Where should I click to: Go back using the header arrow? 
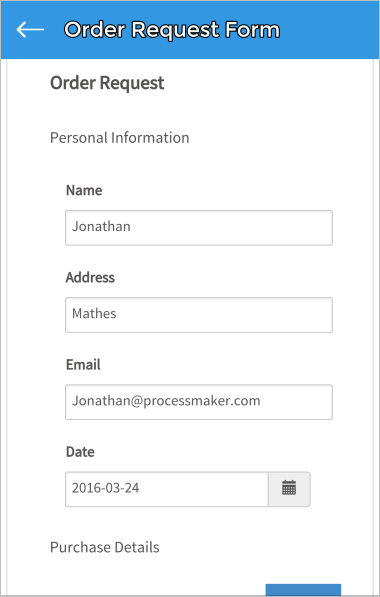point(30,29)
